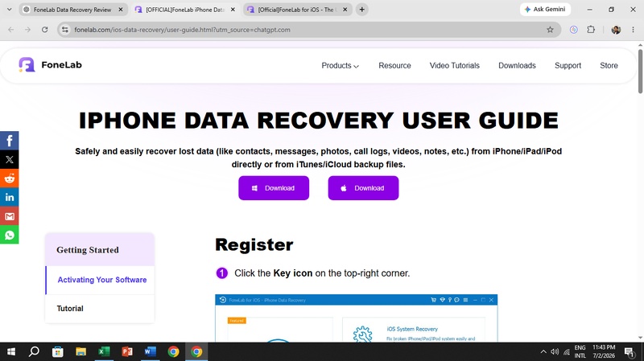This screenshot has width=644, height=361.
Task: Click the circular extension icon beside bookmark star
Action: [x=574, y=30]
